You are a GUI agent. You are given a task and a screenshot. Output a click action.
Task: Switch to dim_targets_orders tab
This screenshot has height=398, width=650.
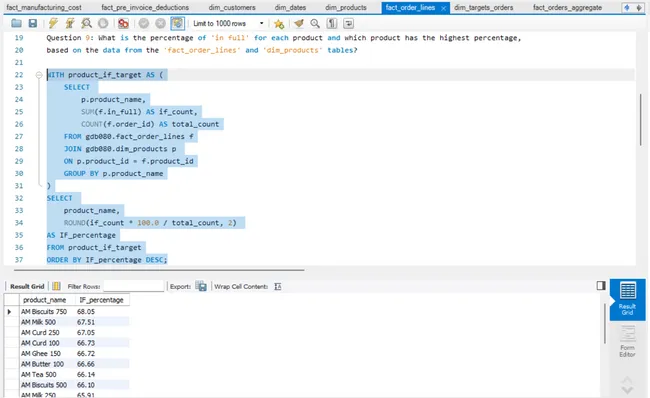483,7
